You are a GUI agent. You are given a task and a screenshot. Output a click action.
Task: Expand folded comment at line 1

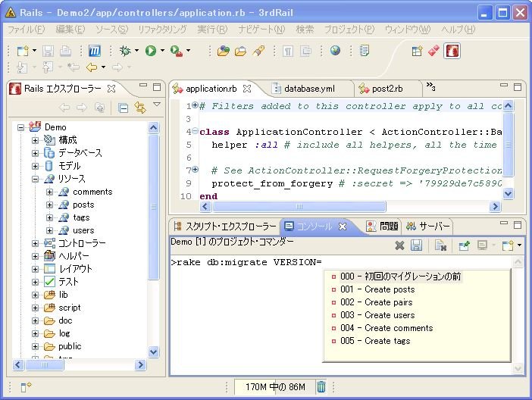click(x=195, y=105)
